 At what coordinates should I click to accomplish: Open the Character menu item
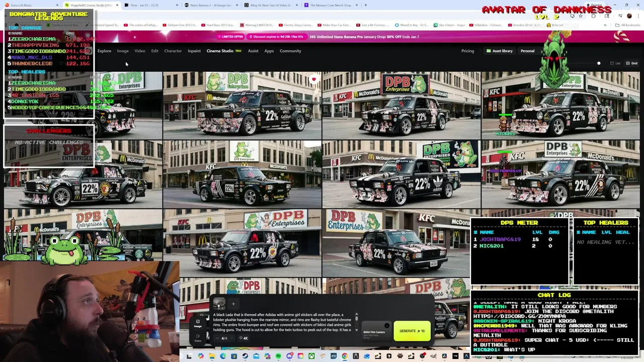coord(173,51)
